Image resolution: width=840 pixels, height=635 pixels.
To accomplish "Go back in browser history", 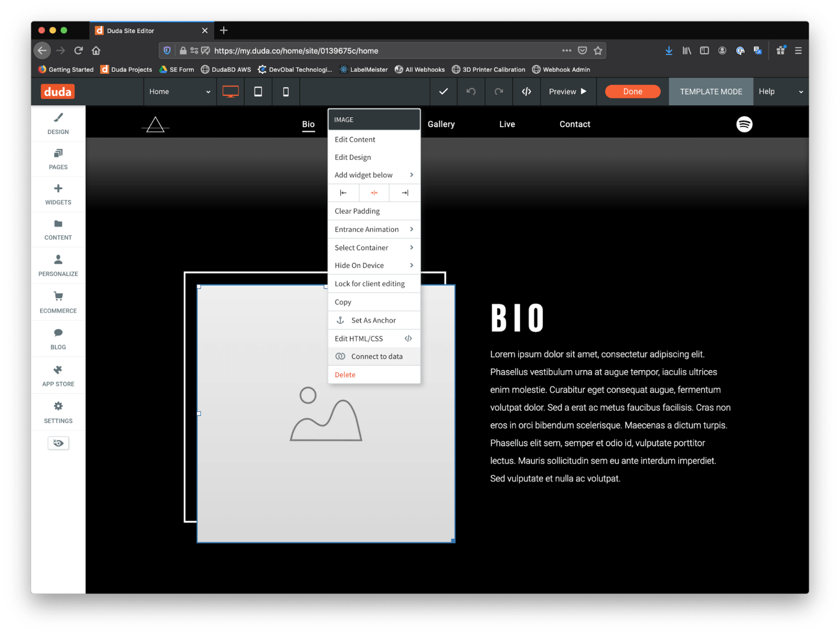I will tap(42, 51).
